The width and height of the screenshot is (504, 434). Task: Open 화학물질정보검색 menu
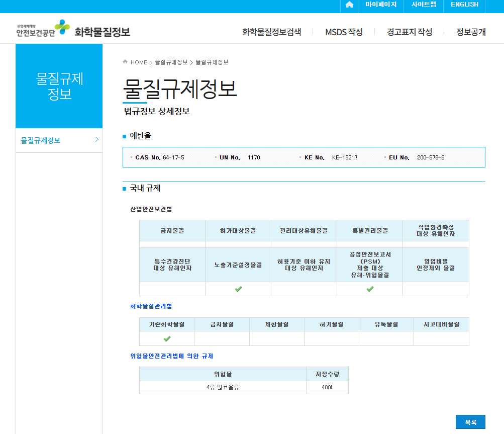pyautogui.click(x=272, y=32)
